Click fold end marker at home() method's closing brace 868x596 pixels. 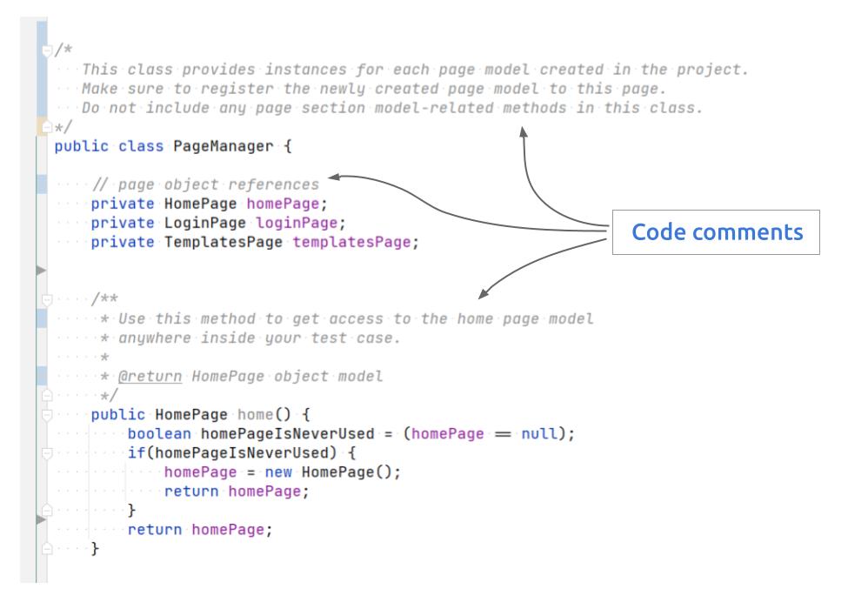tap(47, 548)
